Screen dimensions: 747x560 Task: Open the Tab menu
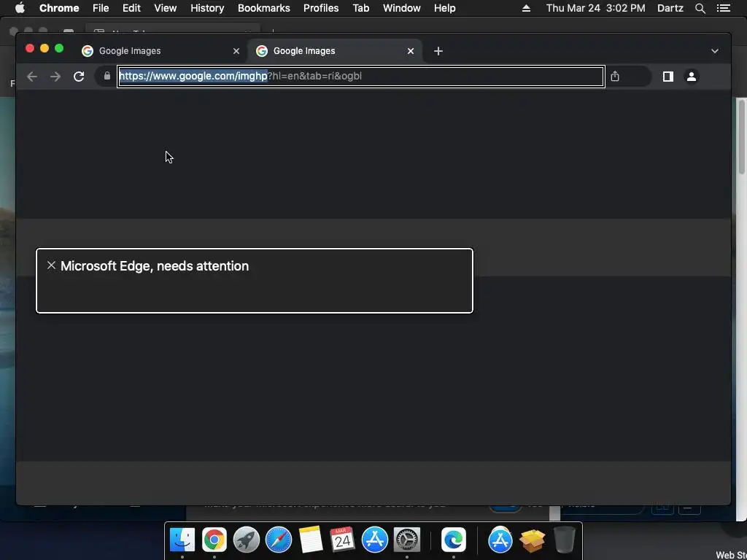click(x=361, y=8)
